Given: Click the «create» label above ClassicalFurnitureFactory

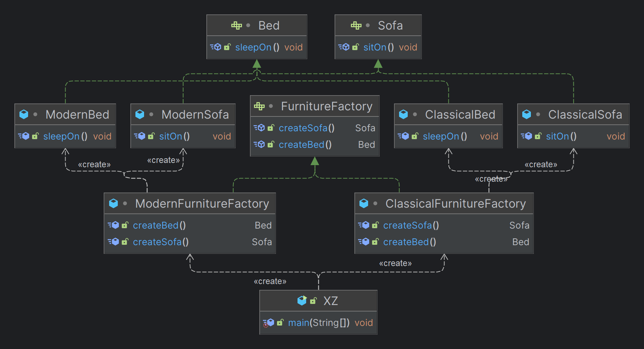Looking at the screenshot, I should click(x=491, y=179).
